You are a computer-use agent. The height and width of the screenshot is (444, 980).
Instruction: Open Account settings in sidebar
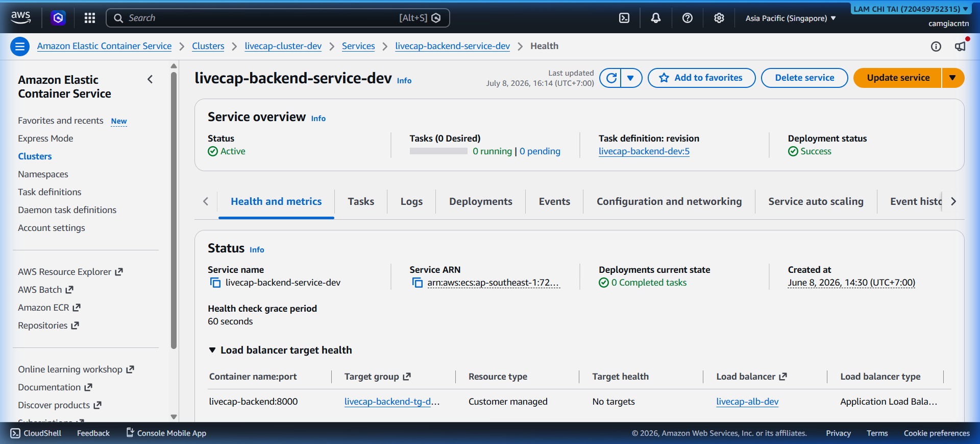(51, 228)
